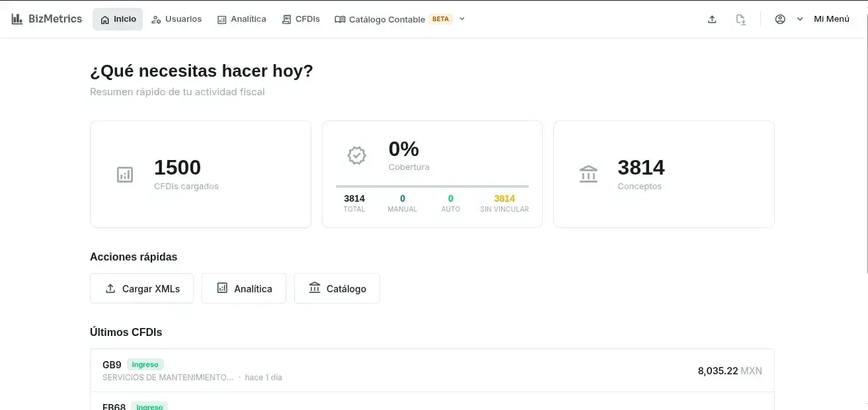This screenshot has height=410, width=868.
Task: Click the Analítica quick action button
Action: pos(244,288)
